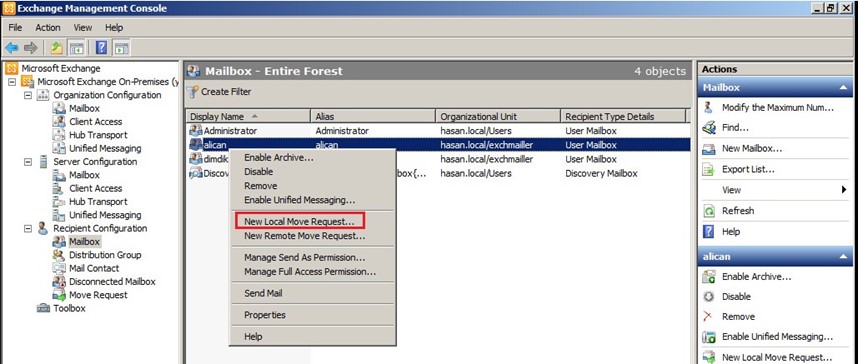Click the Show/Hide Console Tree icon
858x364 pixels.
tap(76, 48)
